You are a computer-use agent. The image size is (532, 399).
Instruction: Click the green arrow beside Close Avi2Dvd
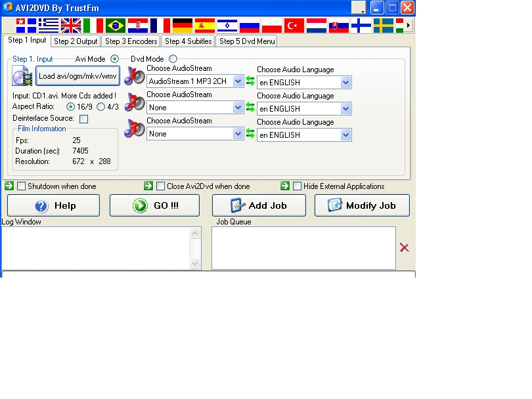pos(148,186)
